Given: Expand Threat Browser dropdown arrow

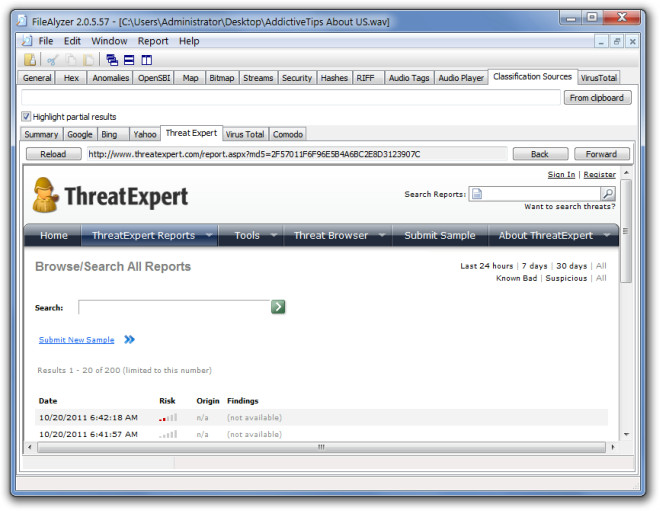Looking at the screenshot, I should coord(382,235).
